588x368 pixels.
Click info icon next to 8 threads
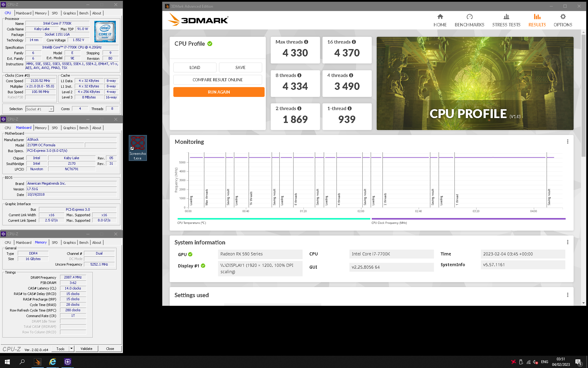click(299, 75)
